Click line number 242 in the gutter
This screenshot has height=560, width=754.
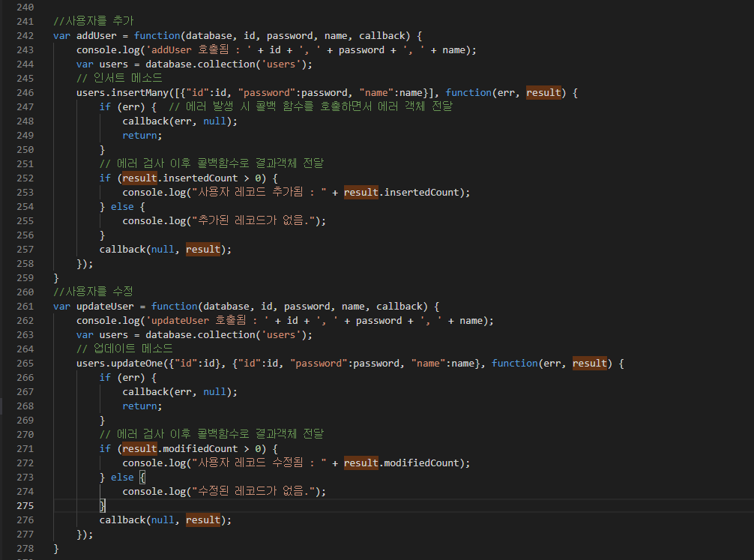(25, 35)
